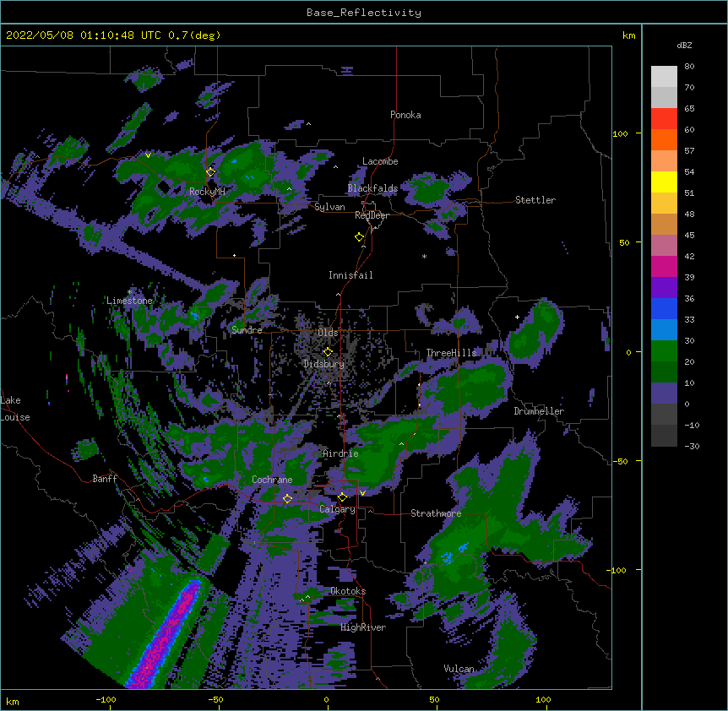This screenshot has width=728, height=711.
Task: Click the Sundre town label
Action: pos(247,330)
